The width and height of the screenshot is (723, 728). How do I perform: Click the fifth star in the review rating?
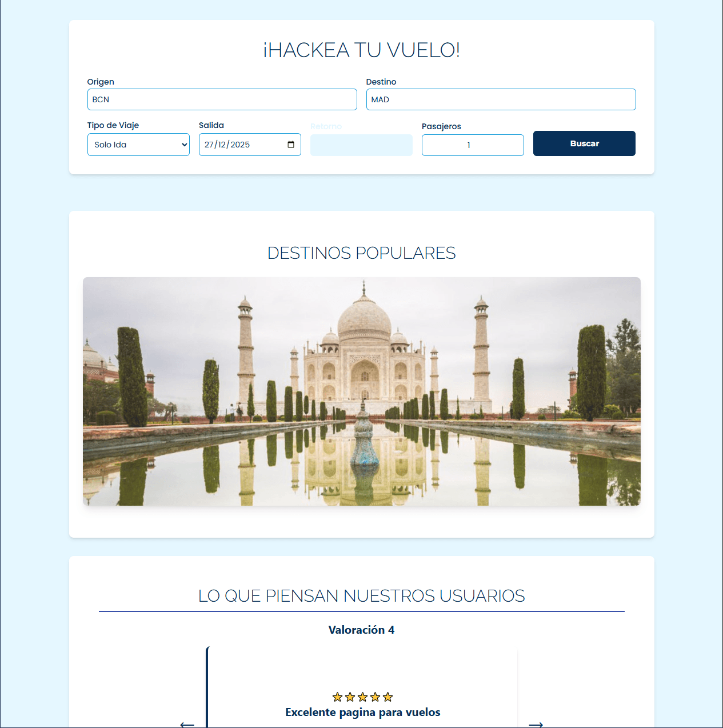pos(388,697)
